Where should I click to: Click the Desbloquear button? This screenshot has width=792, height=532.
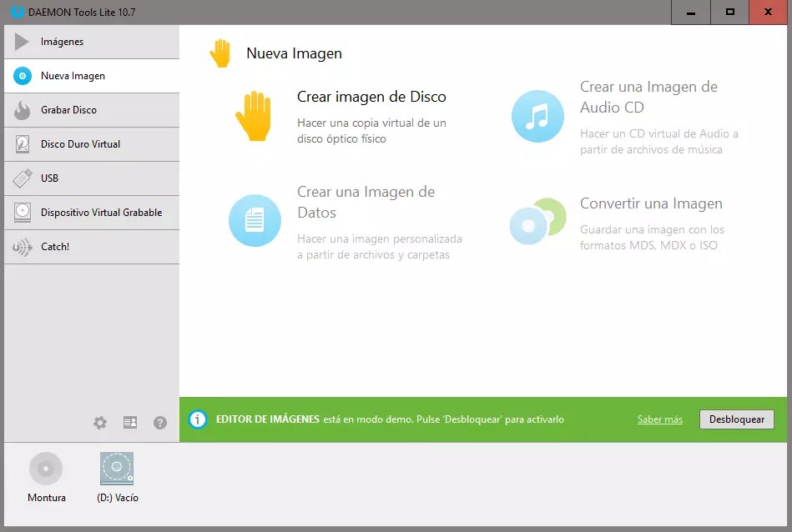736,419
